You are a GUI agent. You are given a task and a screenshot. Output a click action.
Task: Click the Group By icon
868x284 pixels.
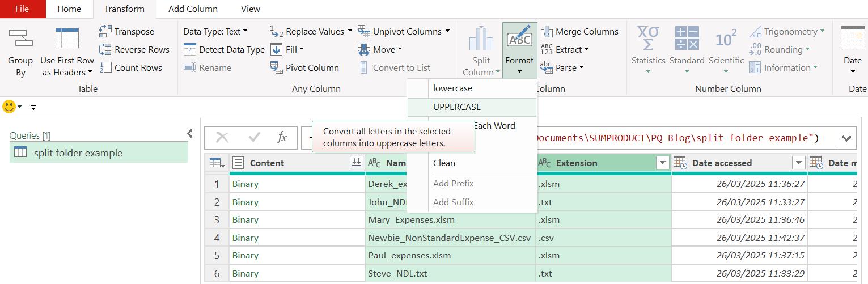(x=20, y=39)
